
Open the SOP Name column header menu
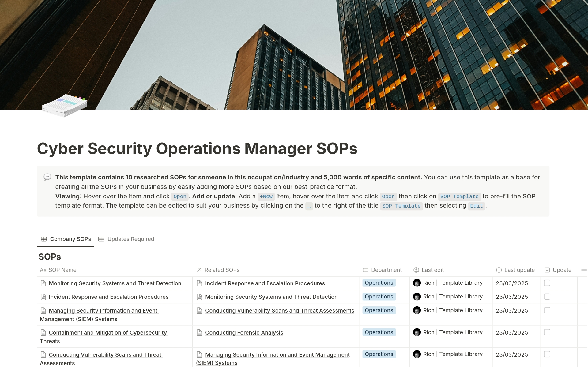pos(62,270)
